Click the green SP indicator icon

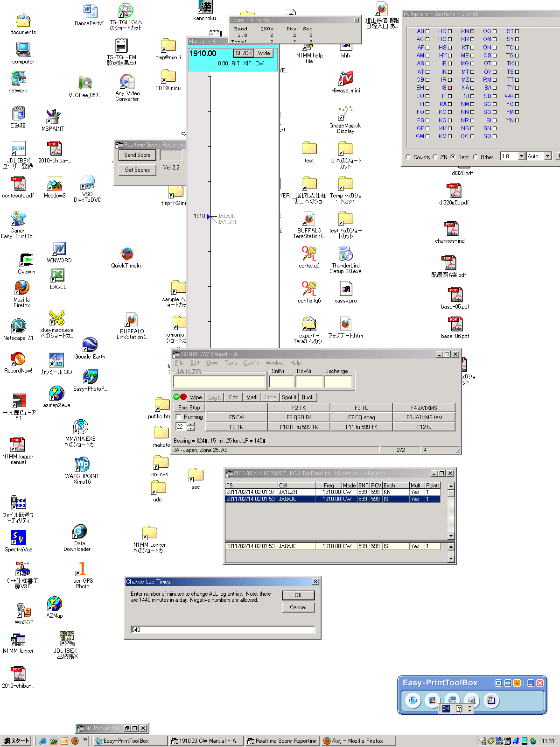(x=176, y=397)
